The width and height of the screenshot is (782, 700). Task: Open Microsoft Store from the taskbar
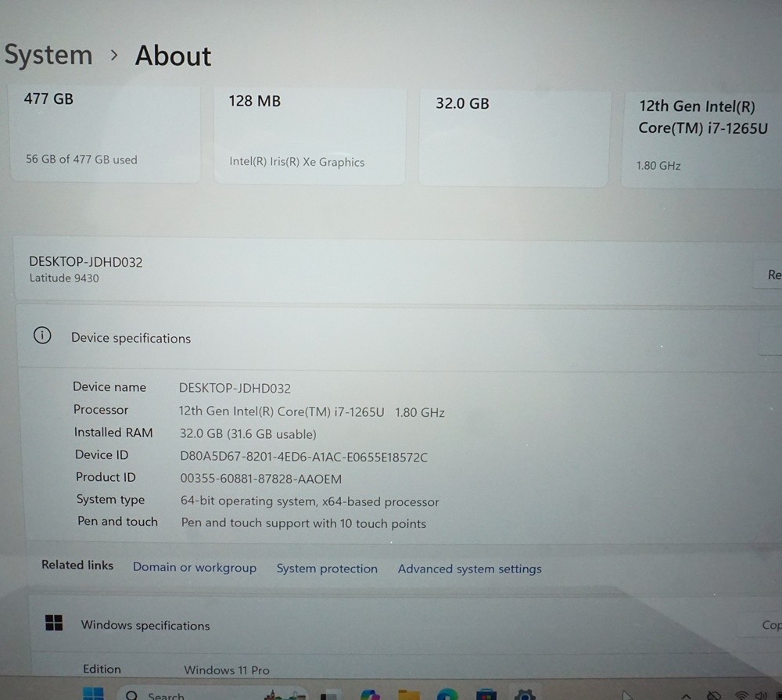click(486, 695)
